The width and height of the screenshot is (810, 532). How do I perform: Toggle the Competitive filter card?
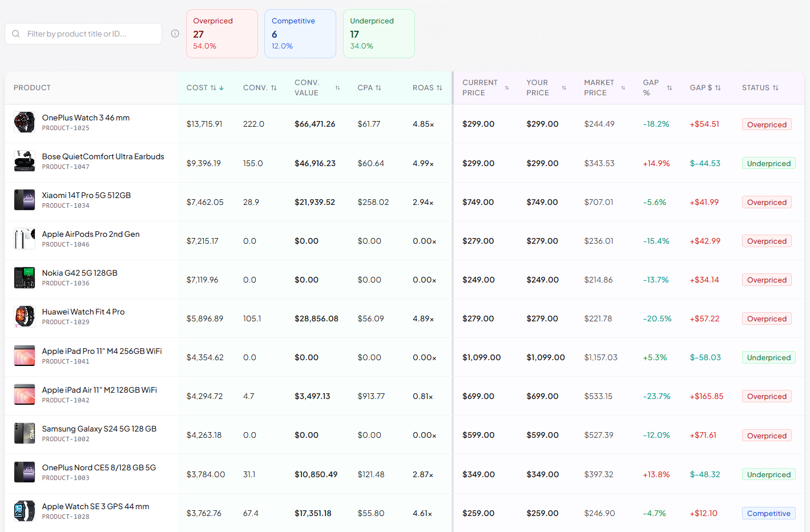(x=300, y=33)
